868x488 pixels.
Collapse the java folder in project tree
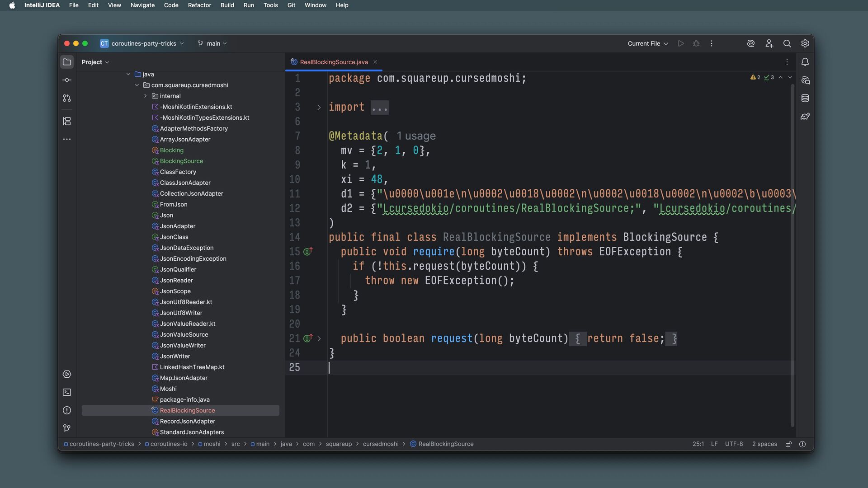coord(128,74)
